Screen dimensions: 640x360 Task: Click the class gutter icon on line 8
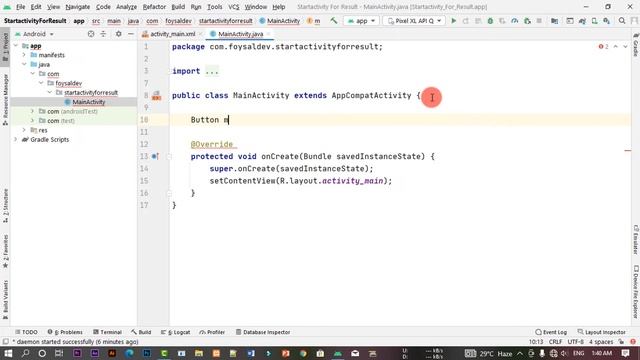(x=156, y=96)
